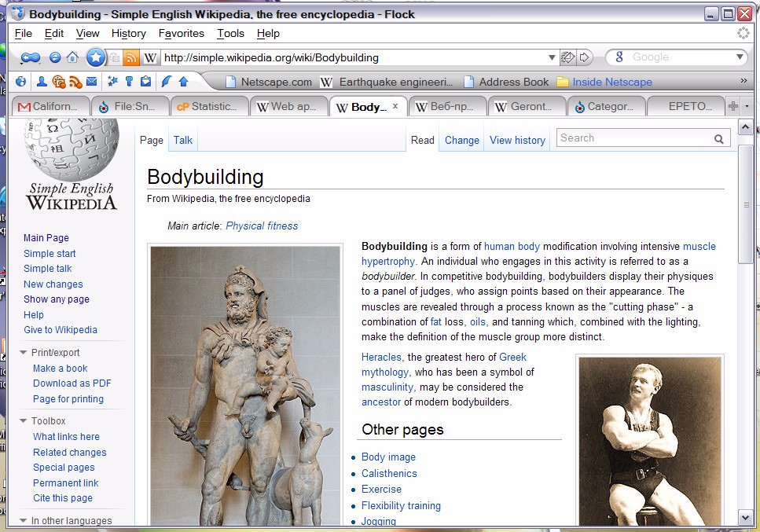760x532 pixels.
Task: Open the Accounts and Services key icon
Action: (129, 82)
